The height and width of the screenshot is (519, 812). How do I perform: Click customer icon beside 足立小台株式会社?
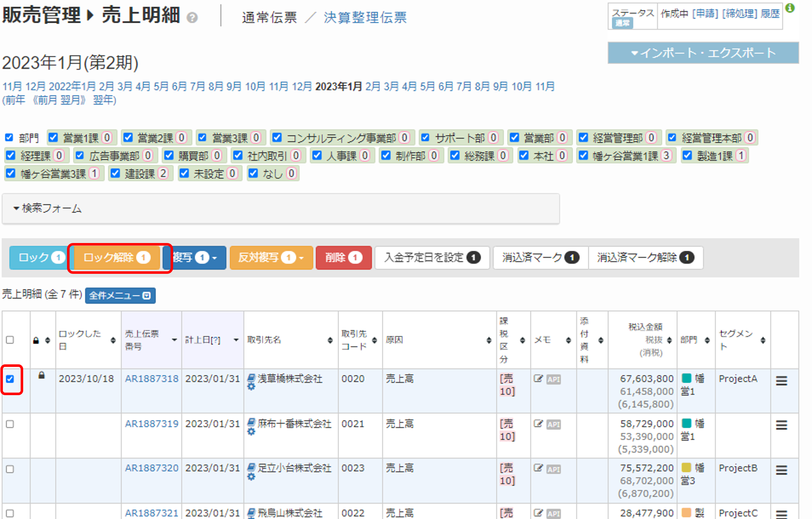(x=251, y=468)
